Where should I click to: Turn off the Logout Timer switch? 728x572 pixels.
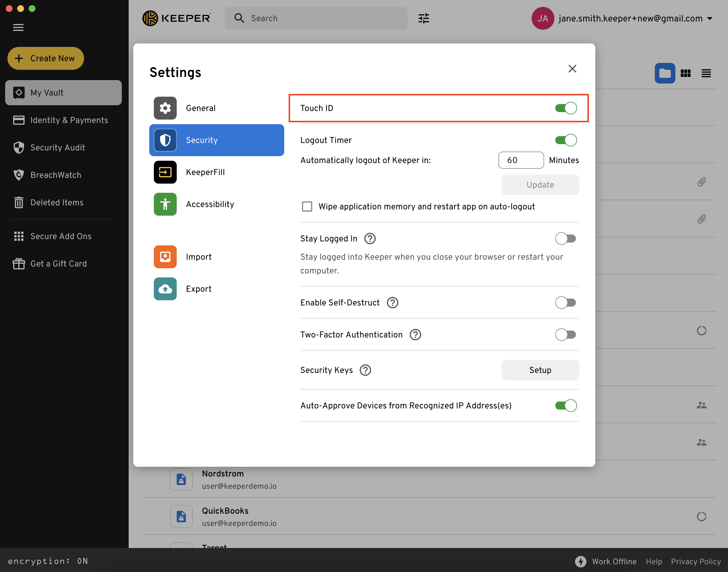pyautogui.click(x=566, y=140)
